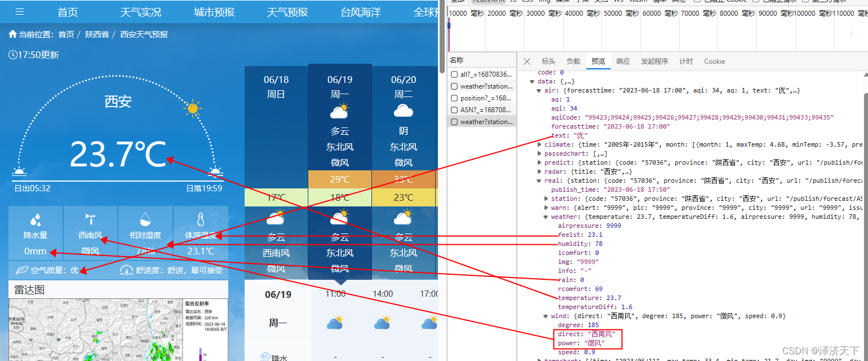Switch to the 响应 tab

coord(623,61)
